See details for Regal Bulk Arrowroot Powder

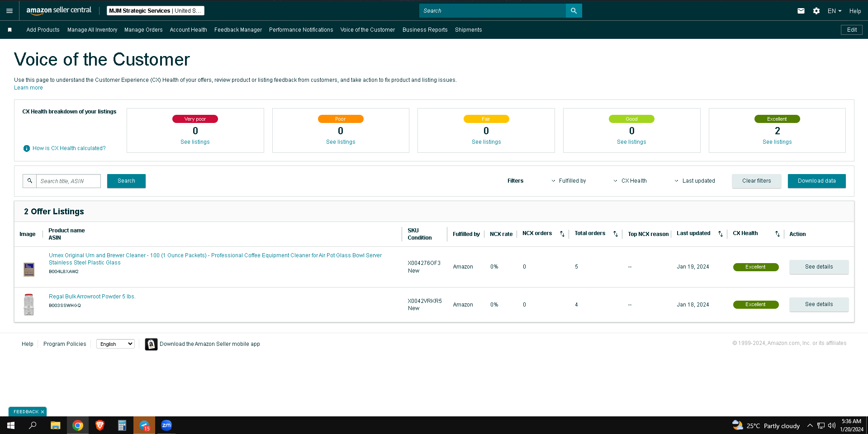819,304
